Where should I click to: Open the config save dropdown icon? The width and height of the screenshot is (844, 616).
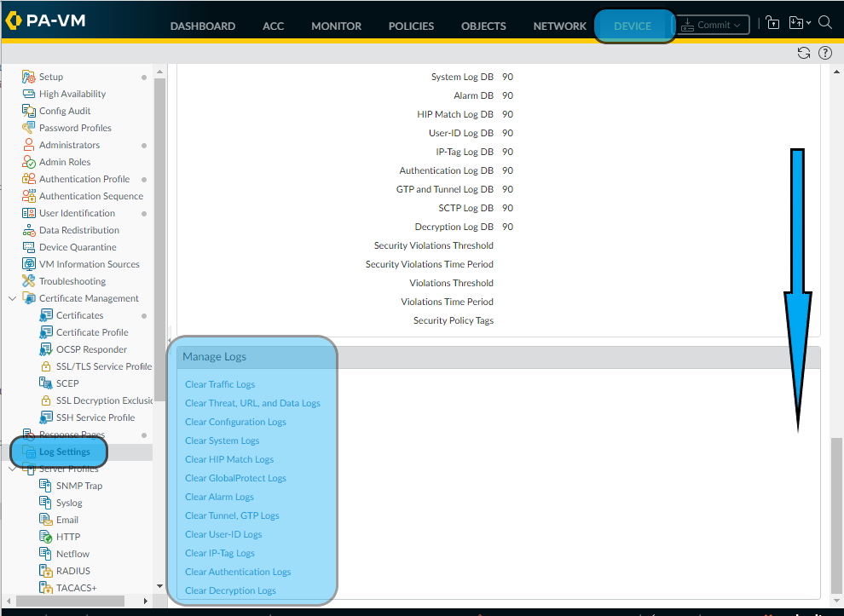800,23
